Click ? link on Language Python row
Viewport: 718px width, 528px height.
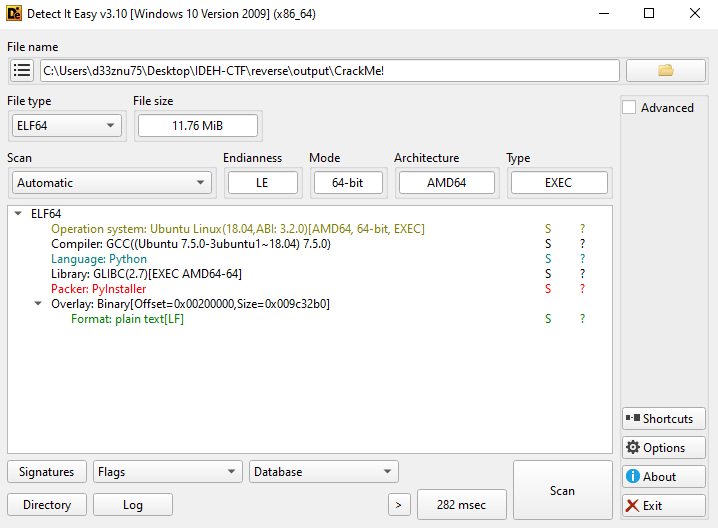pyautogui.click(x=582, y=259)
